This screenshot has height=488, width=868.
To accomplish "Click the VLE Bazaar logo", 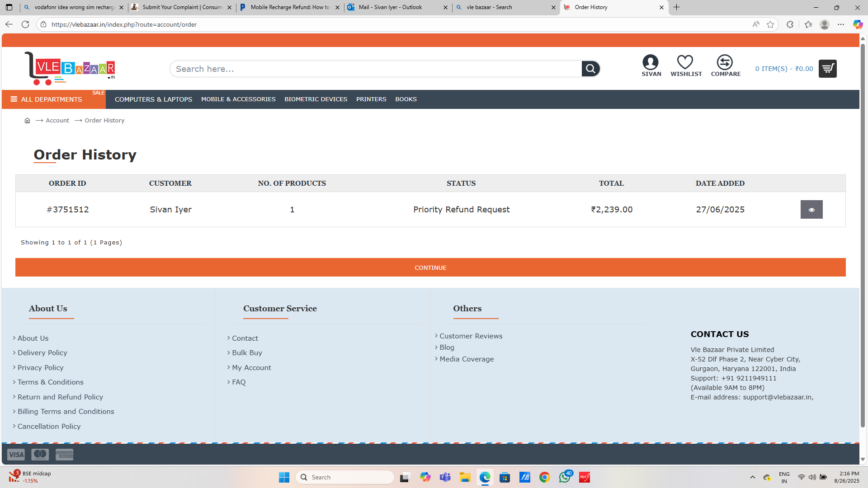I will tap(70, 68).
